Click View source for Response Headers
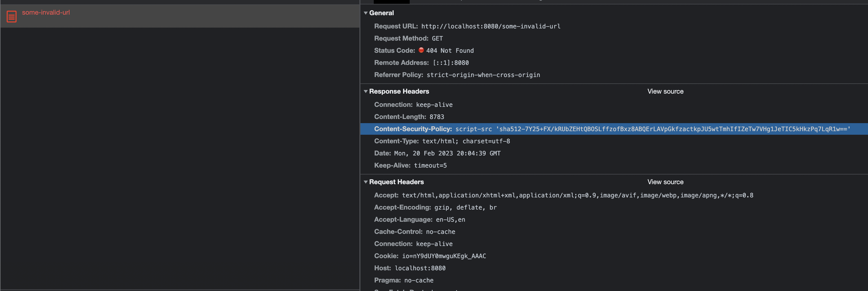The width and height of the screenshot is (868, 291). pyautogui.click(x=665, y=91)
